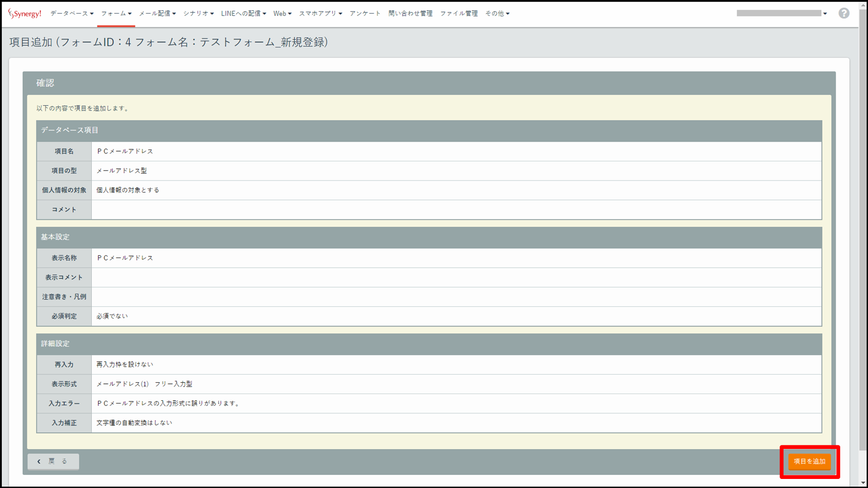
Task: Open the help question mark icon
Action: pos(844,14)
